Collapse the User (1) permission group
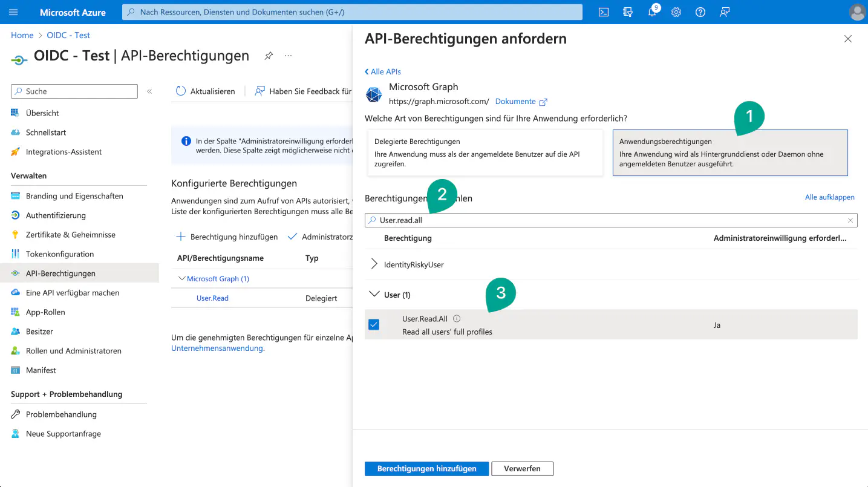The width and height of the screenshot is (868, 487). pyautogui.click(x=374, y=295)
